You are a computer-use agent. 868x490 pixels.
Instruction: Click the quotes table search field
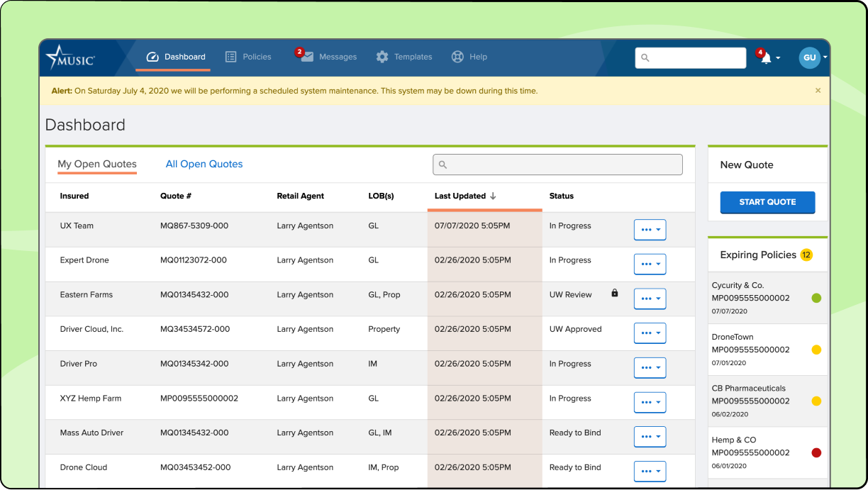[557, 165]
